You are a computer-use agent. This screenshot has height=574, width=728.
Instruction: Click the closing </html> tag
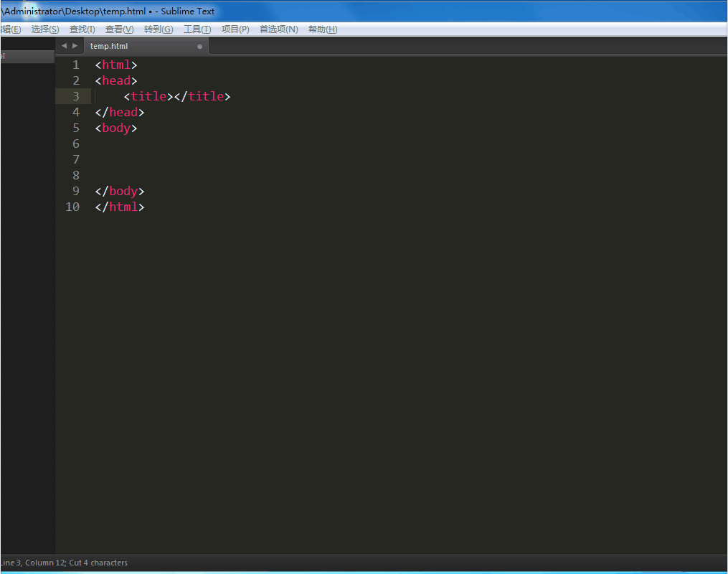click(120, 207)
